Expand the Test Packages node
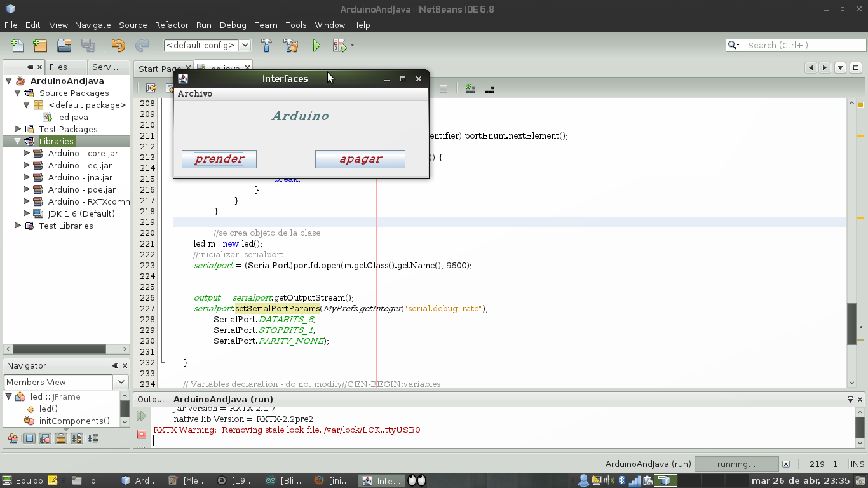 [18, 129]
